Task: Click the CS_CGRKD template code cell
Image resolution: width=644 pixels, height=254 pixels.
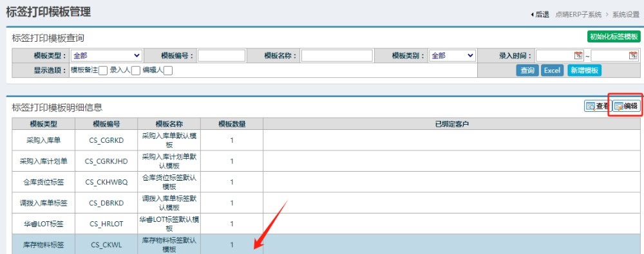Action: click(106, 140)
